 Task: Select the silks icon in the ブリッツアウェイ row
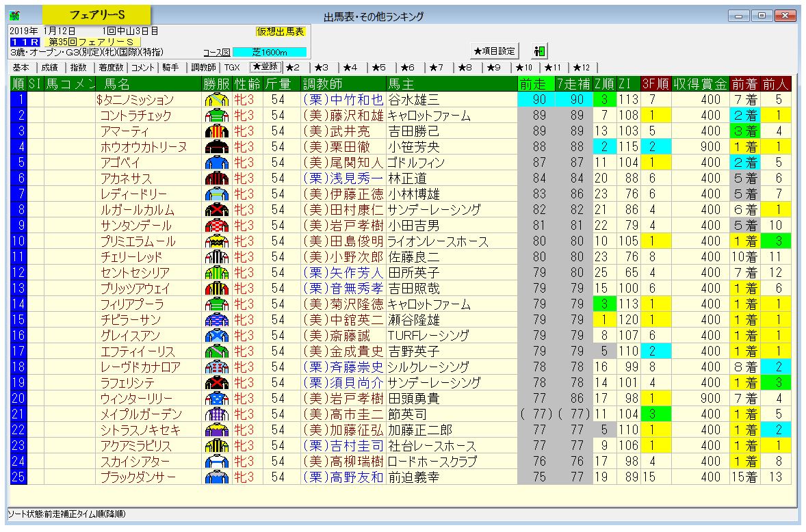pyautogui.click(x=216, y=289)
